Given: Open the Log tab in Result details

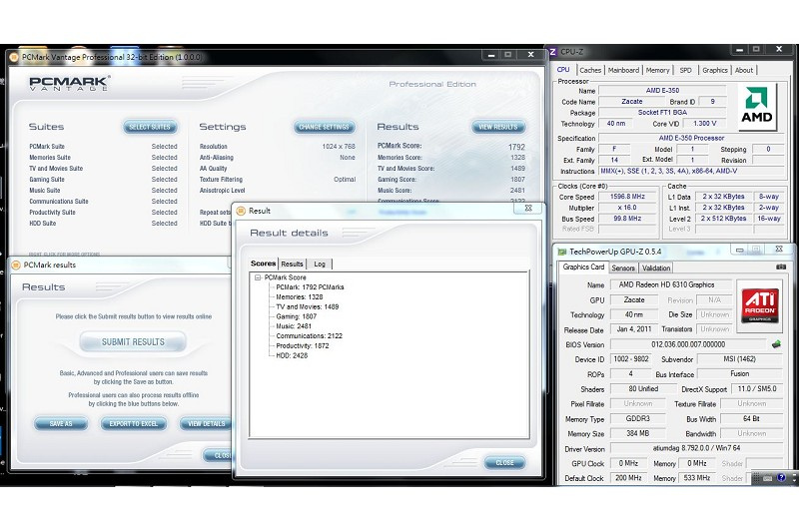Looking at the screenshot, I should (320, 265).
